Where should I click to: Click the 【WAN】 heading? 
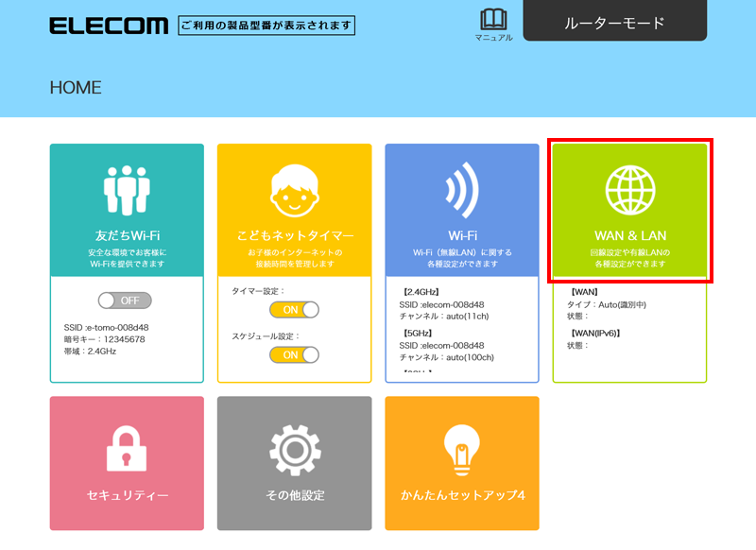coord(584,292)
